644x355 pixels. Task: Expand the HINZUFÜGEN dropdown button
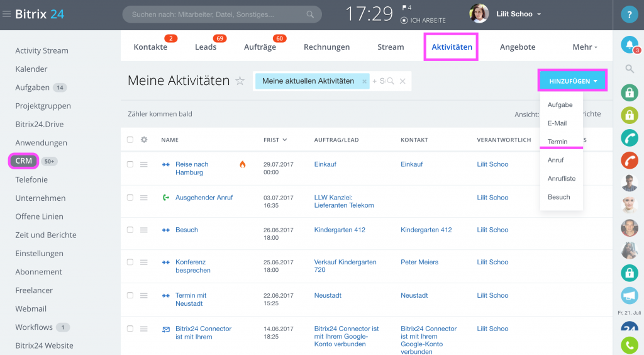click(572, 81)
